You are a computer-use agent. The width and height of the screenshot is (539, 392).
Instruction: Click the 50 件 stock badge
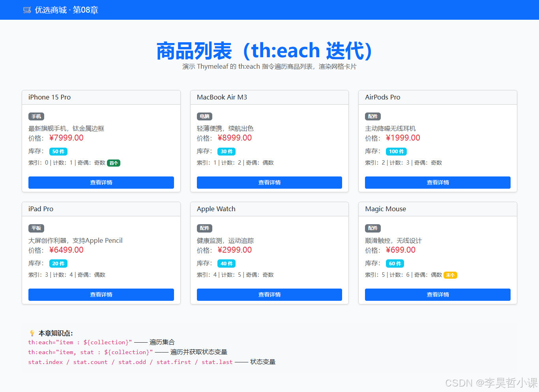point(58,152)
